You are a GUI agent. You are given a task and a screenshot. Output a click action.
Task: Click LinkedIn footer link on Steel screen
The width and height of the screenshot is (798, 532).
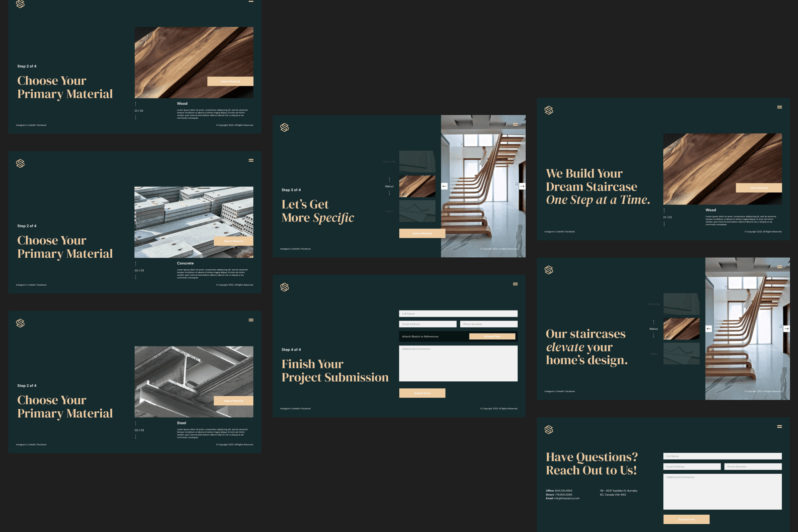tap(31, 445)
